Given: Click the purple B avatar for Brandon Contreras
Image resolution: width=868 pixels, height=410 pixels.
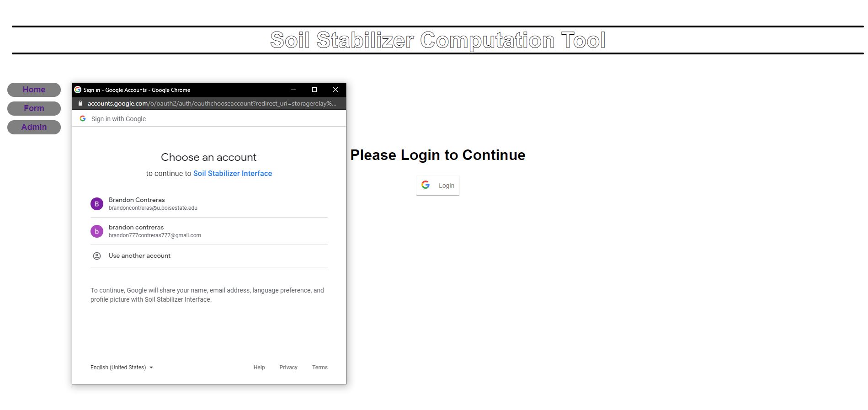Looking at the screenshot, I should coord(96,204).
